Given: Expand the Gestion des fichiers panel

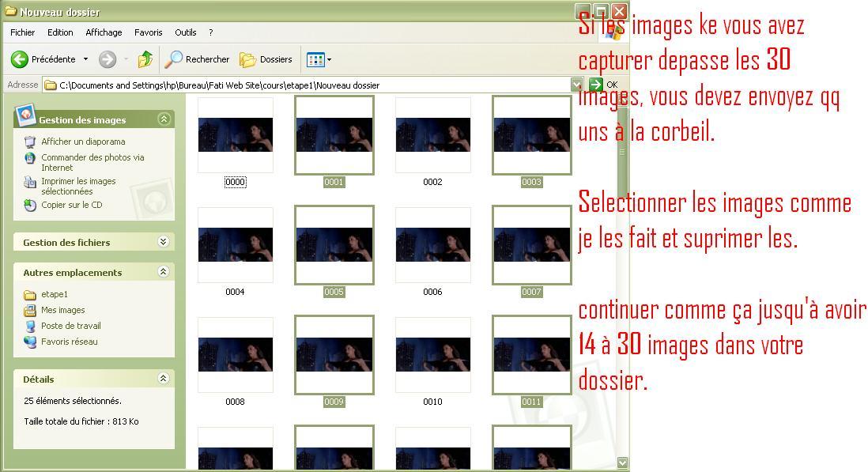Looking at the screenshot, I should click(163, 241).
